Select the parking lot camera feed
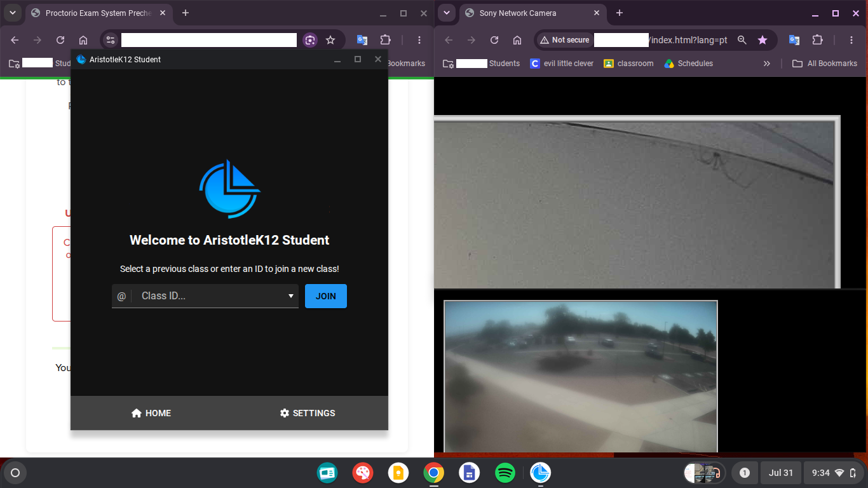The image size is (868, 488). pos(581,376)
